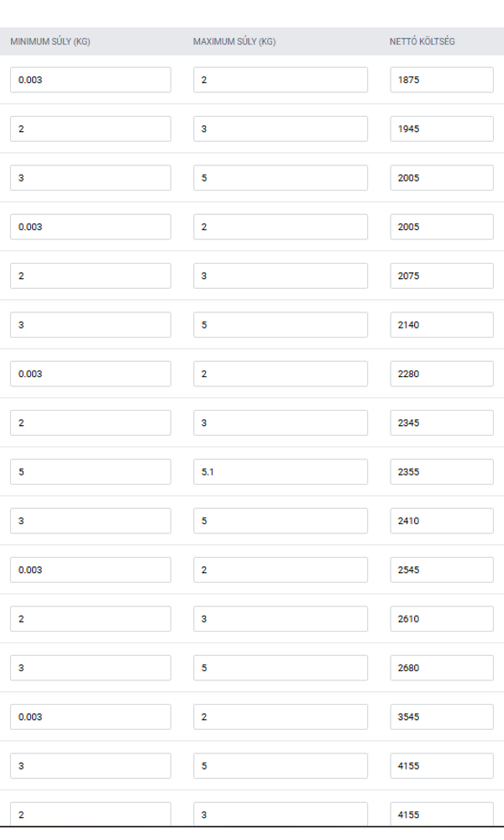The width and height of the screenshot is (504, 840).
Task: Focus the 2410 net cost field
Action: coord(441,521)
